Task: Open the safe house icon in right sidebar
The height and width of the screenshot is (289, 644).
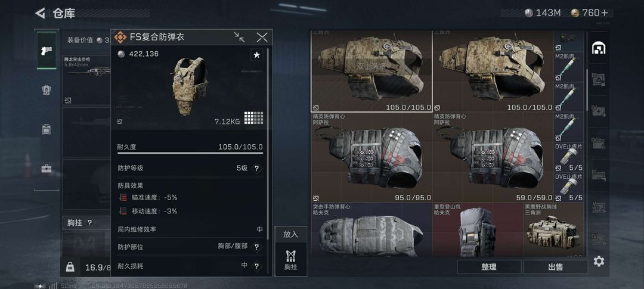Action: pyautogui.click(x=599, y=48)
